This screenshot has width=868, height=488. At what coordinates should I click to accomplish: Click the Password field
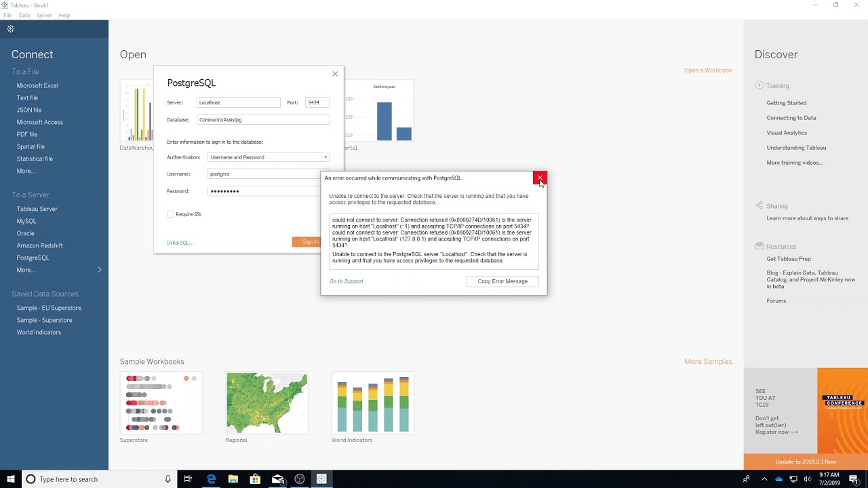point(264,191)
